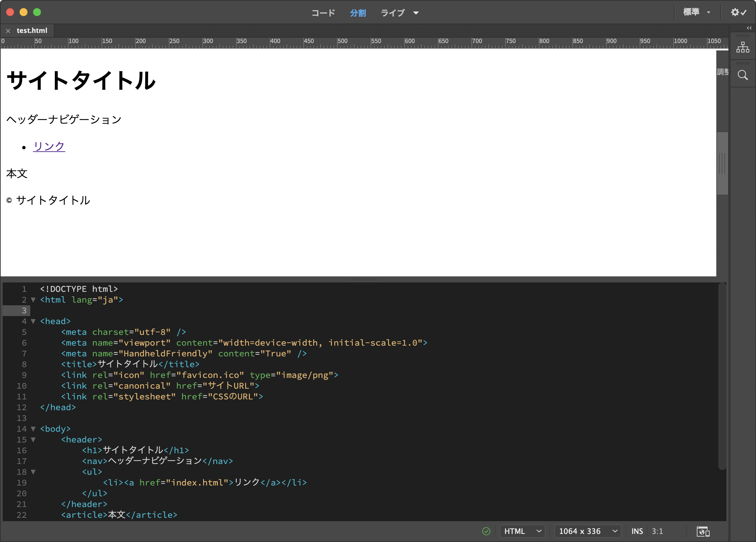Open the search panel in the right sidebar
The width and height of the screenshot is (756, 542).
pyautogui.click(x=743, y=75)
